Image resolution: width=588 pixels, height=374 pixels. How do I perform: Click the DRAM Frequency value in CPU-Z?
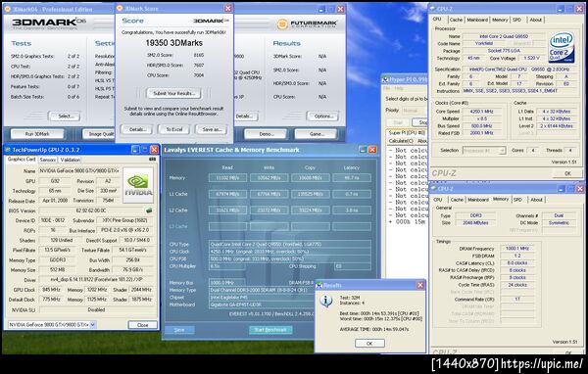point(517,249)
